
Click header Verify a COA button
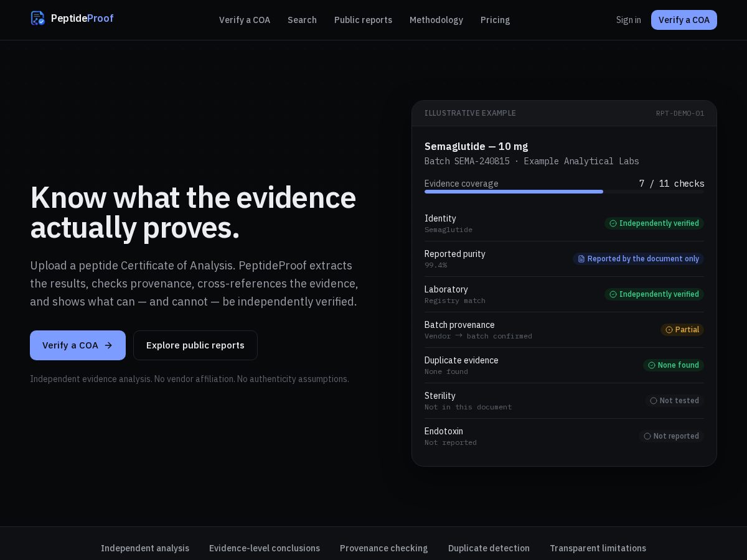click(684, 20)
